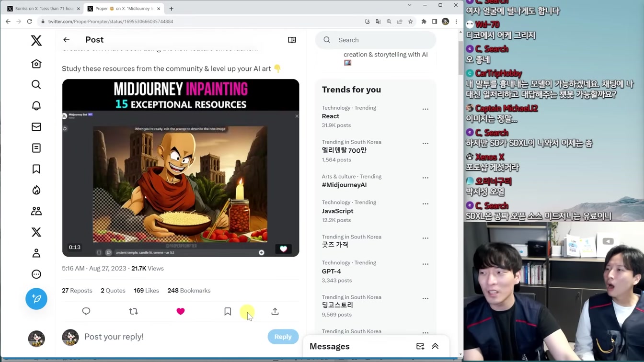This screenshot has width=644, height=362.
Task: Click the browser address bar URL
Action: click(111, 22)
